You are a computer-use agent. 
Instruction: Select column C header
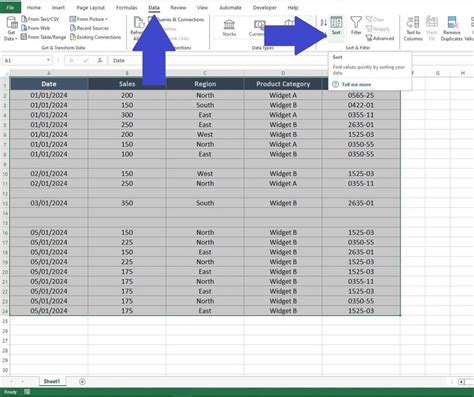205,73
